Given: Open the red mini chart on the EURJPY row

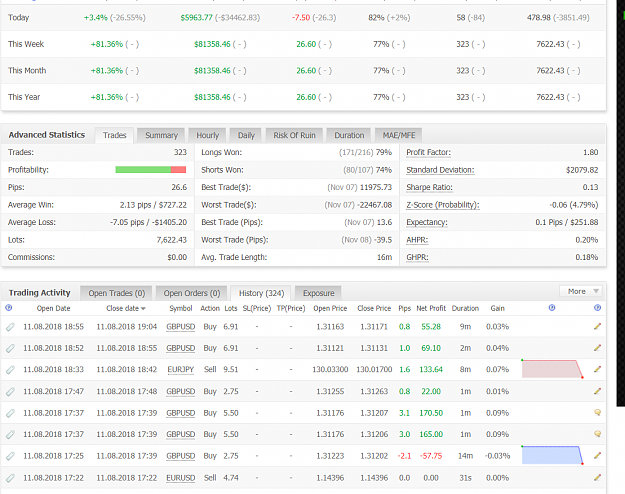Looking at the screenshot, I should click(552, 369).
